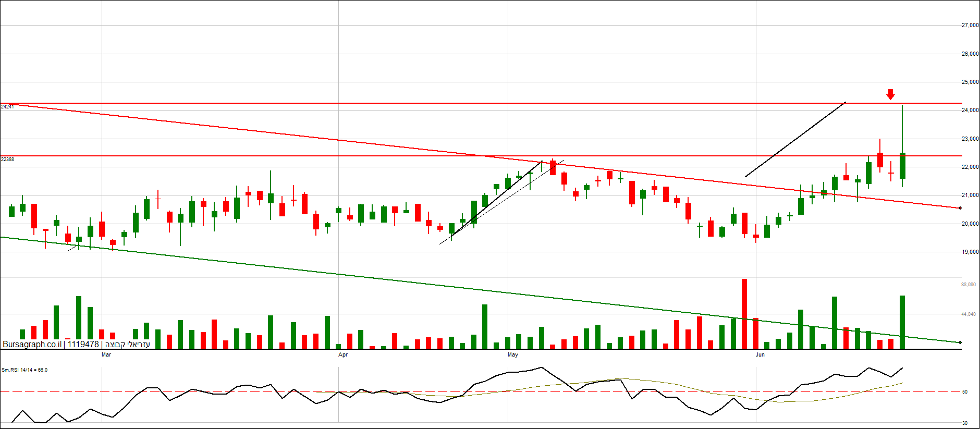The image size is (980, 429).
Task: Click the 21,000 price axis label
Action: pos(970,195)
